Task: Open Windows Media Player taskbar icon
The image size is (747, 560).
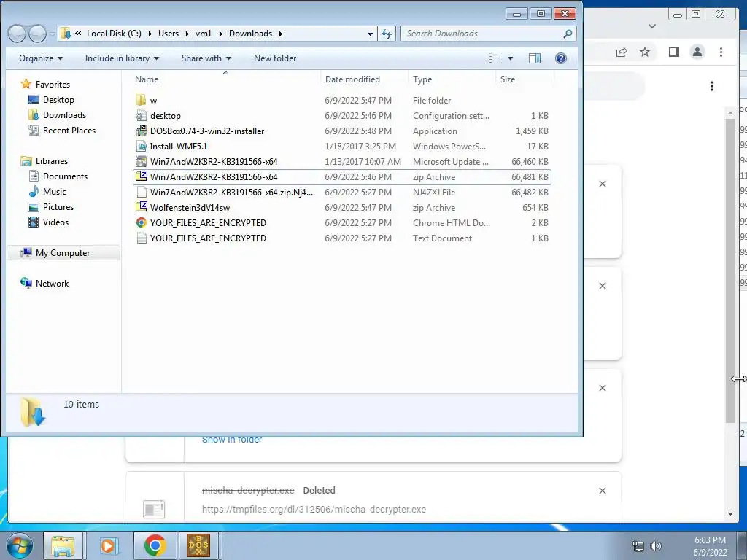Action: pos(109,545)
